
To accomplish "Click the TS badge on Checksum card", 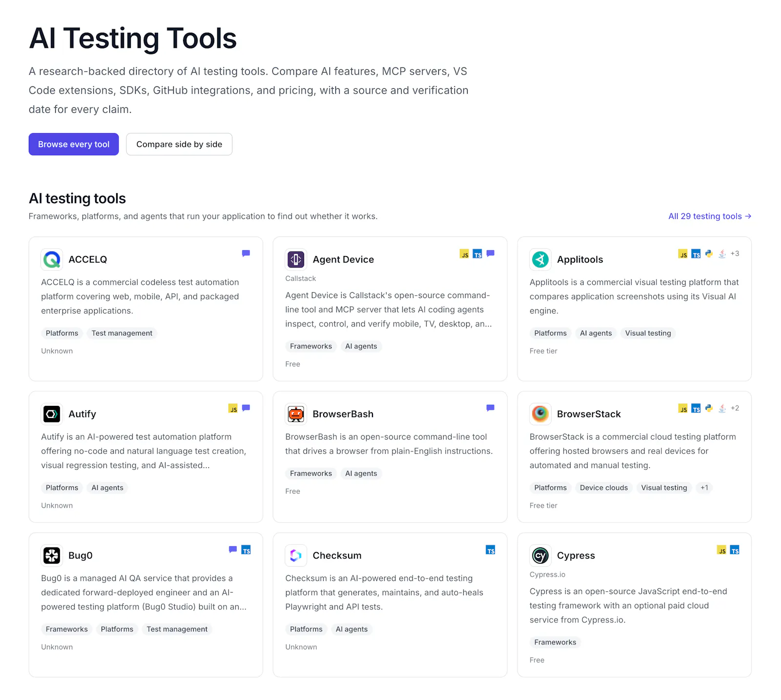I will click(491, 550).
